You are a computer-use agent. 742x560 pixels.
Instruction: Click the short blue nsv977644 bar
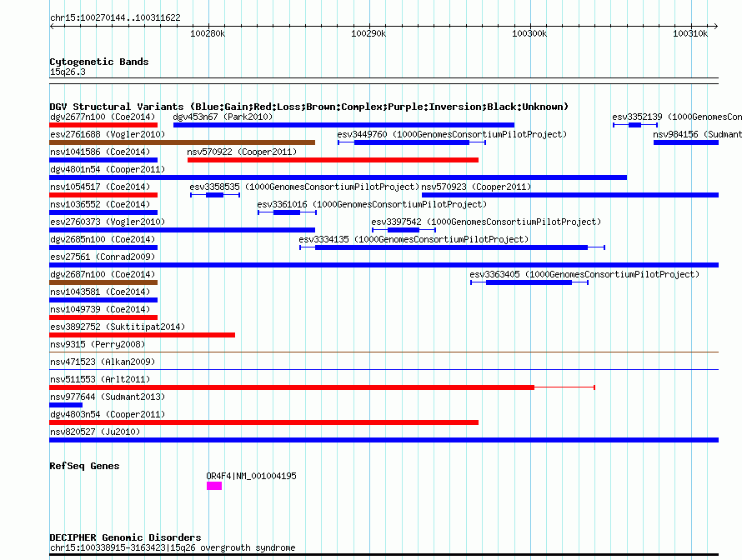click(x=66, y=405)
